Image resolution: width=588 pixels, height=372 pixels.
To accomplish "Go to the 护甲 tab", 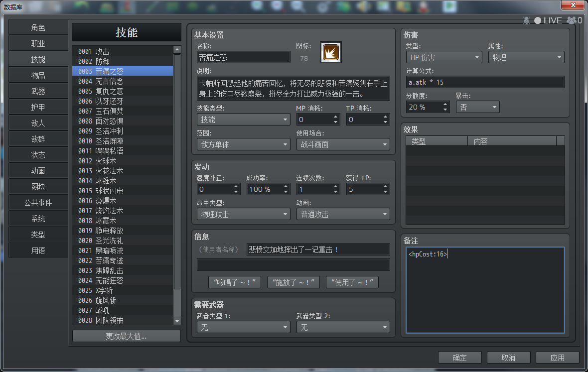I will [38, 107].
